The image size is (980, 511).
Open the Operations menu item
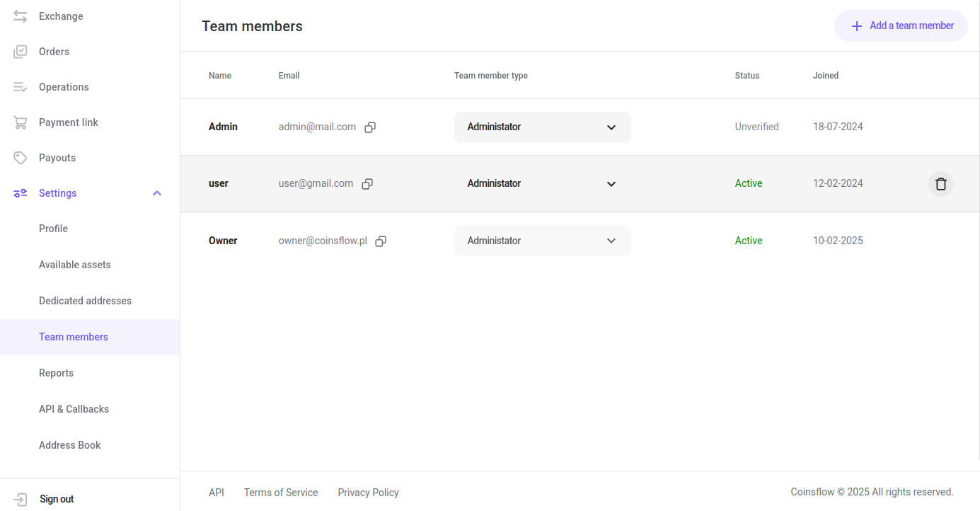(x=64, y=87)
